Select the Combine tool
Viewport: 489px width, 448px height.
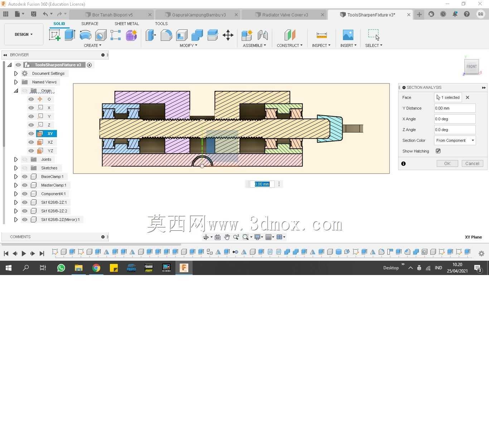[197, 35]
